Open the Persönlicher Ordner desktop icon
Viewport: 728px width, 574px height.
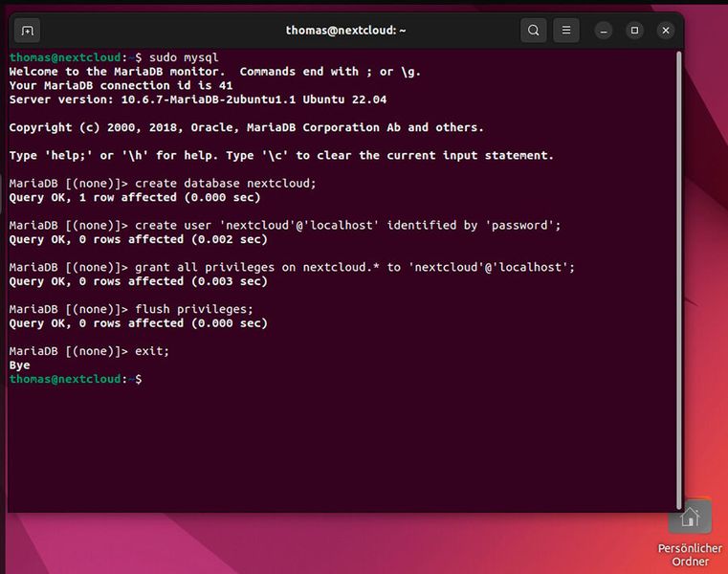point(690,517)
